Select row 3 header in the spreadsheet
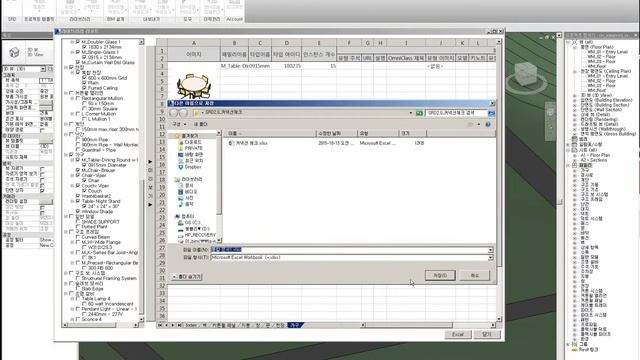The image size is (640, 360). tap(162, 66)
